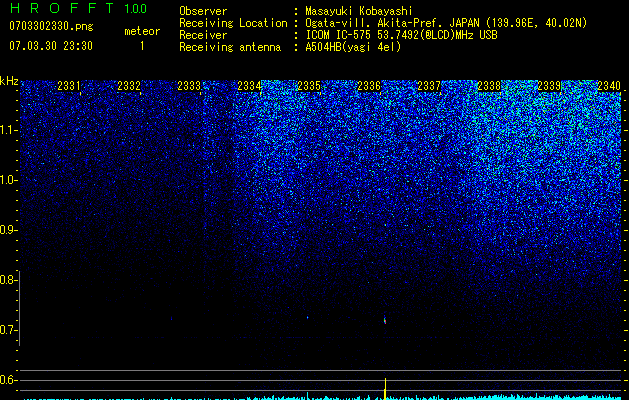Image resolution: width=629 pixels, height=400 pixels.
Task: Click the kHz axis unit label
Action: [x=9, y=81]
